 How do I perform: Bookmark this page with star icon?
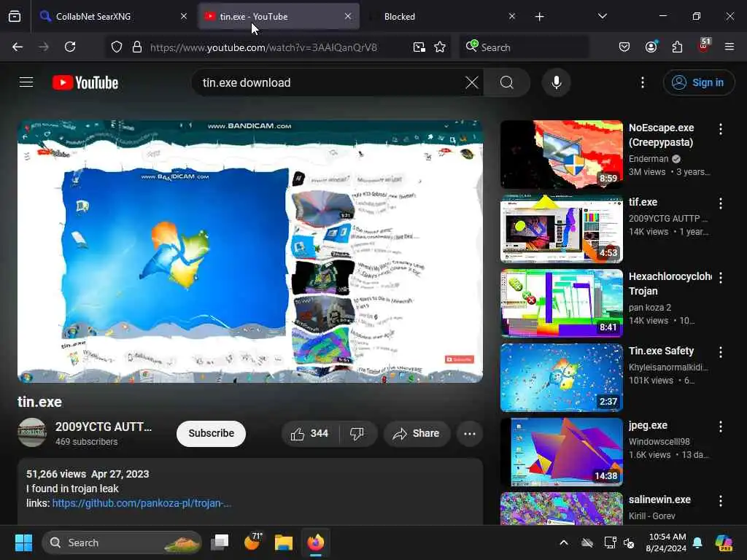click(x=440, y=47)
